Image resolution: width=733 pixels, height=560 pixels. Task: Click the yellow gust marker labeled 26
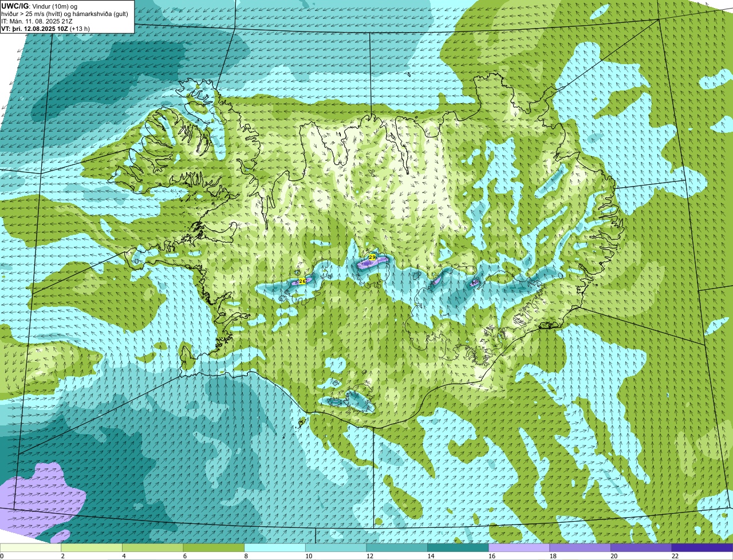tap(302, 281)
